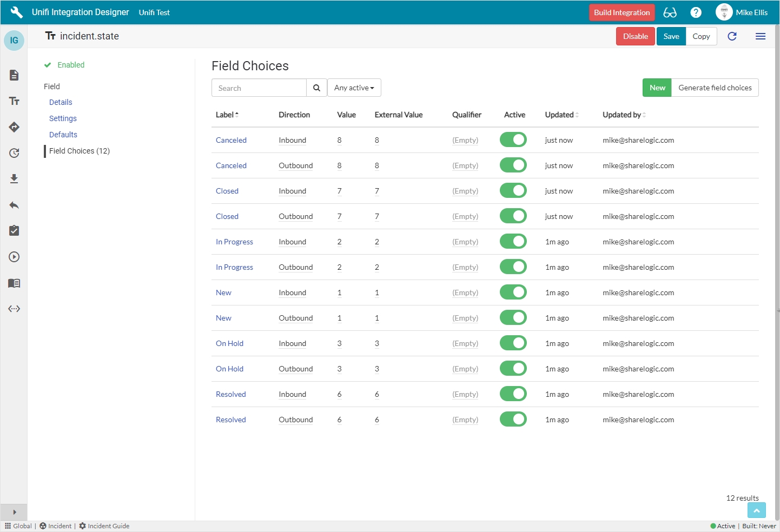Click the Generate field choices button
Viewport: 780px width, 532px height.
coord(715,88)
